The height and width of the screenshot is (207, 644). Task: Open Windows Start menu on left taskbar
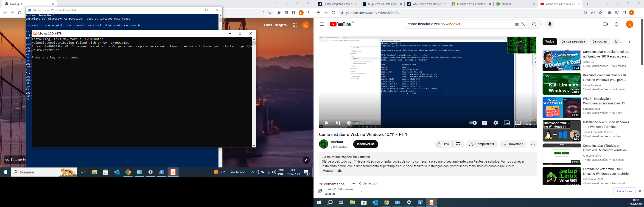[x=5, y=172]
